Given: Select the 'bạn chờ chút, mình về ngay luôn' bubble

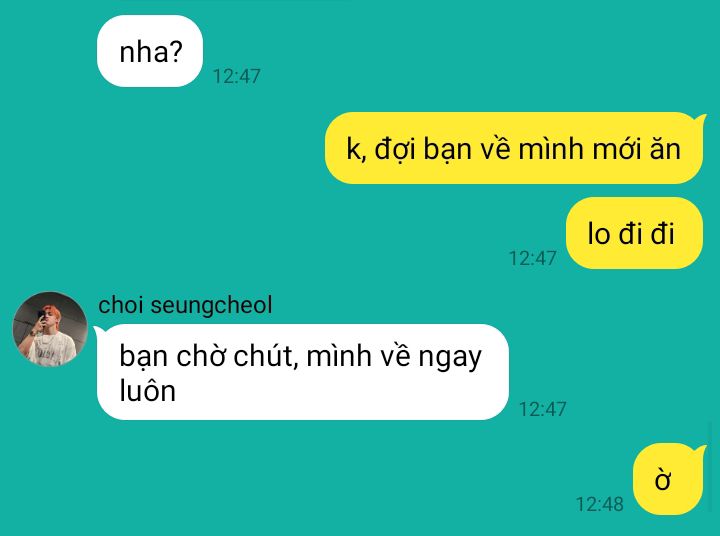Looking at the screenshot, I should [x=303, y=372].
